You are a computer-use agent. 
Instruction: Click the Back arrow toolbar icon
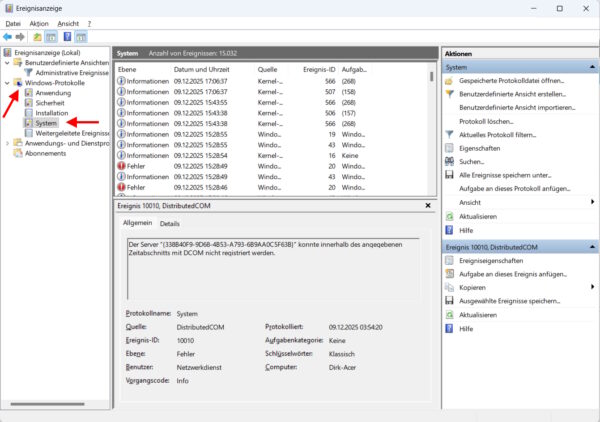pos(7,37)
